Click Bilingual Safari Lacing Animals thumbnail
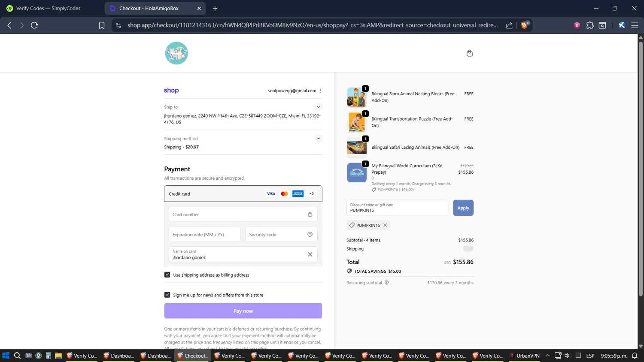The image size is (644, 362). coord(357,147)
